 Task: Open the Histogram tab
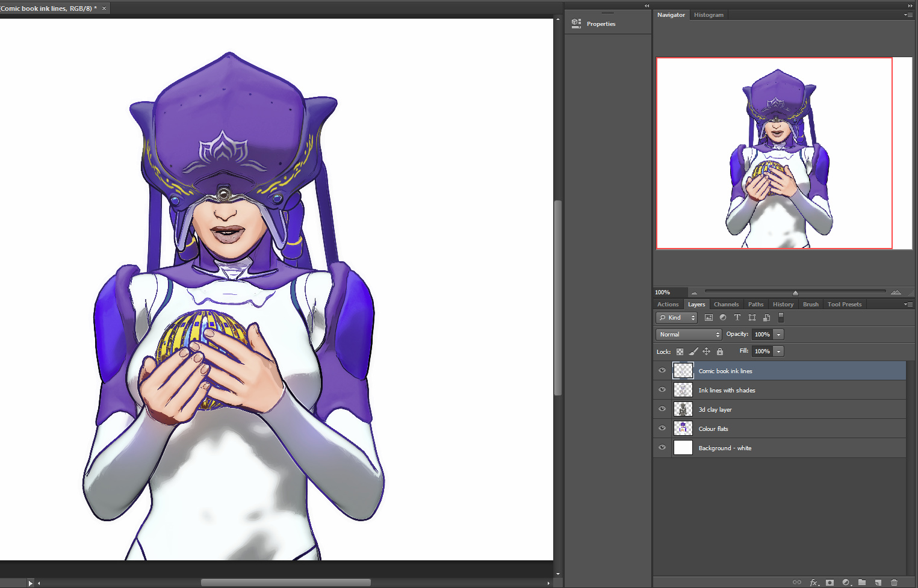tap(709, 15)
